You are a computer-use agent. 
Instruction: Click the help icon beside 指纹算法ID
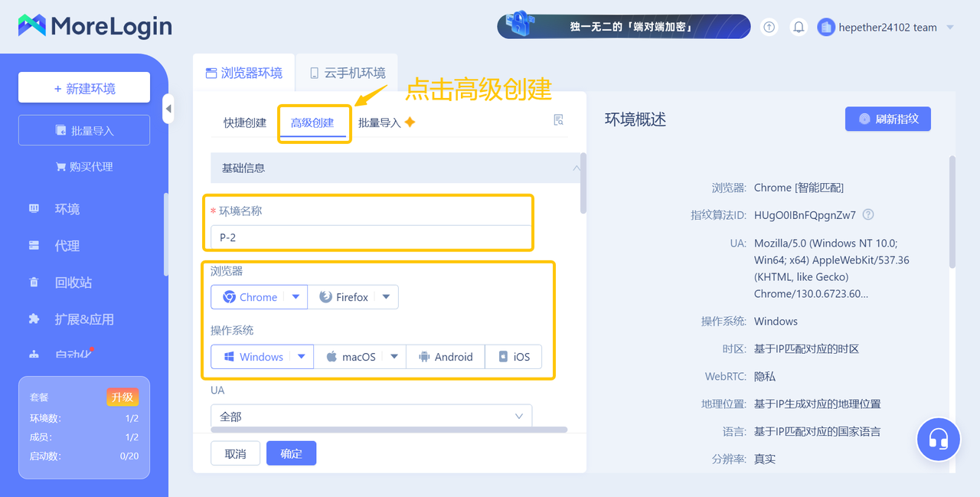(868, 215)
